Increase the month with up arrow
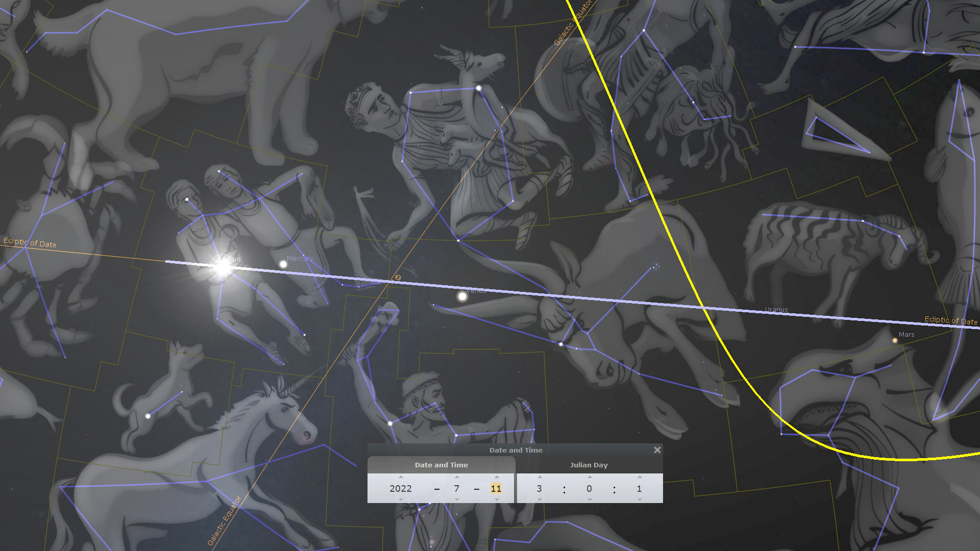 pos(457,477)
